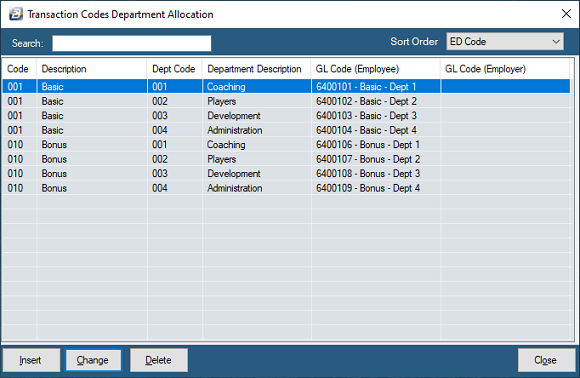Click the Insert button
Viewport: 580px width, 378px height.
point(31,360)
